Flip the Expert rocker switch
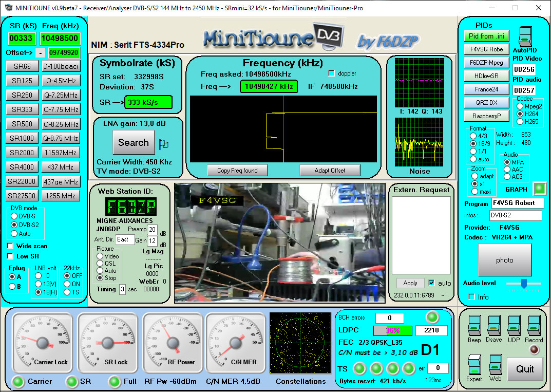Viewport: 551px width, 392px height. pos(474,365)
